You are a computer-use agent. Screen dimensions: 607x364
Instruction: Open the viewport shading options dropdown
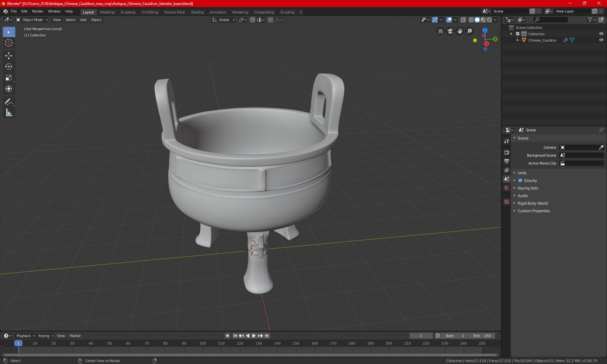coord(495,20)
